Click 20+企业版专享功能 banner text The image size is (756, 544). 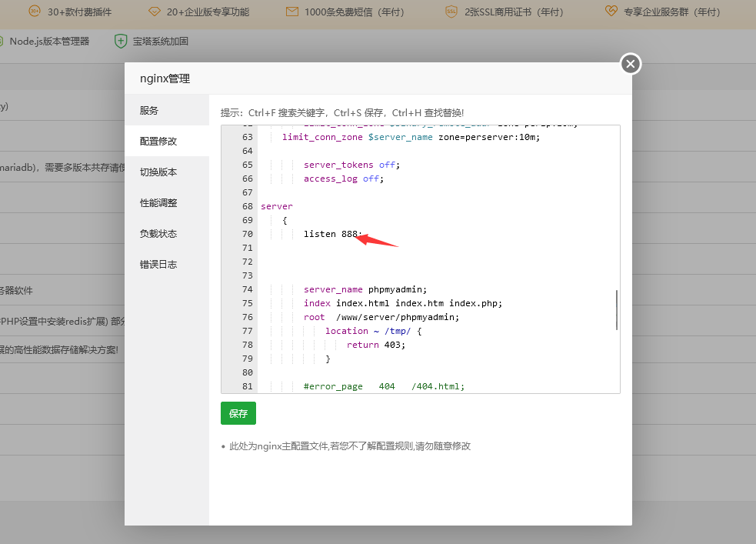208,12
